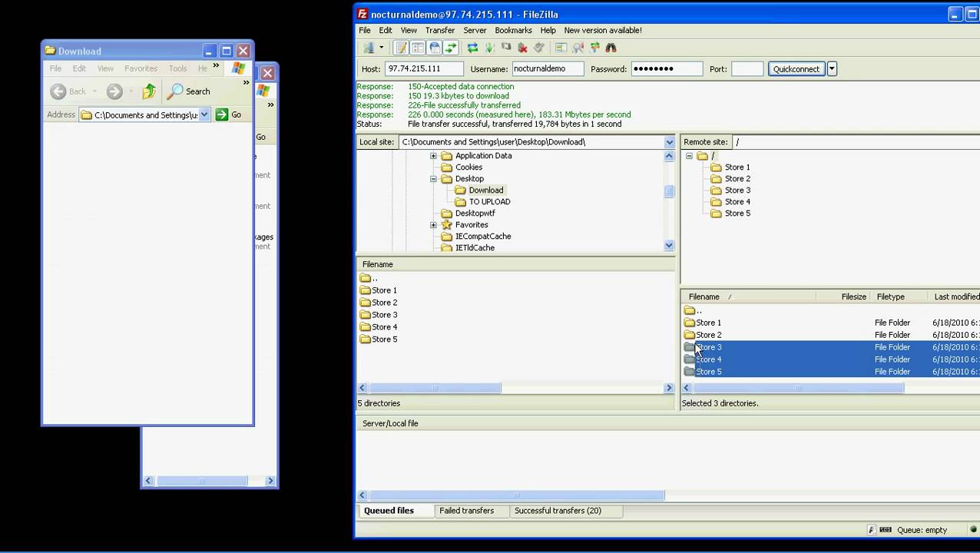980x553 pixels.
Task: Click the Username input field
Action: coord(548,69)
